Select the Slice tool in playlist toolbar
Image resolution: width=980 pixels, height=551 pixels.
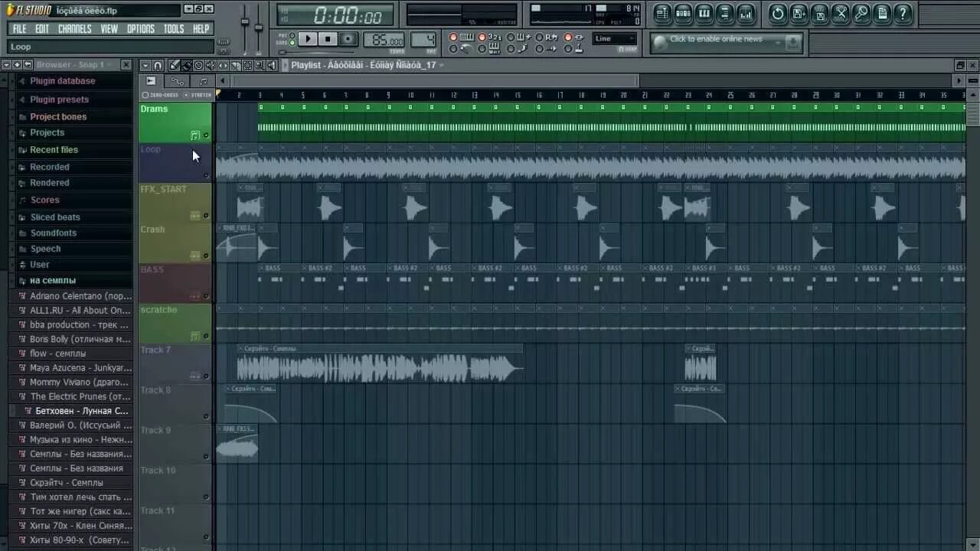click(x=235, y=65)
